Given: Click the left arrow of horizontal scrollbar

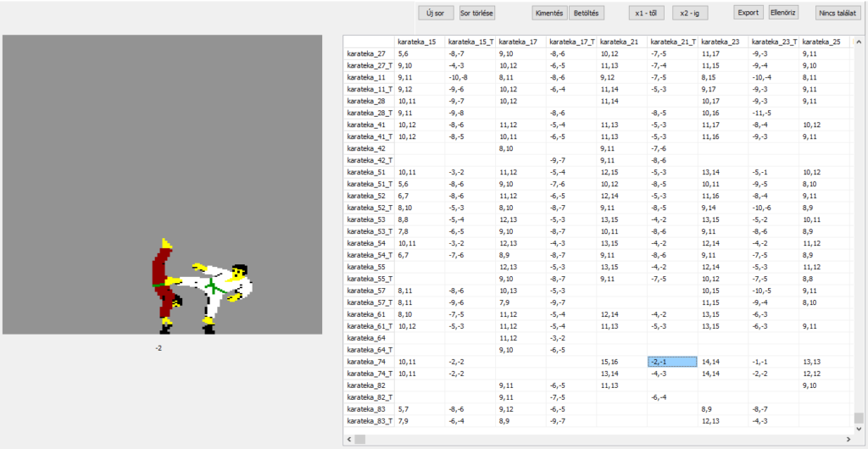Looking at the screenshot, I should [349, 439].
